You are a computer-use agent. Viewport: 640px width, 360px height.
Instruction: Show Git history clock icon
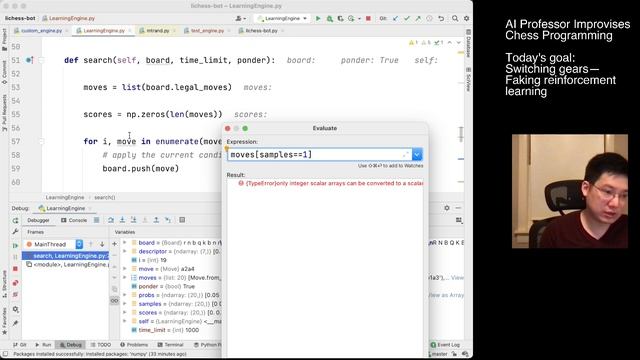click(x=429, y=18)
